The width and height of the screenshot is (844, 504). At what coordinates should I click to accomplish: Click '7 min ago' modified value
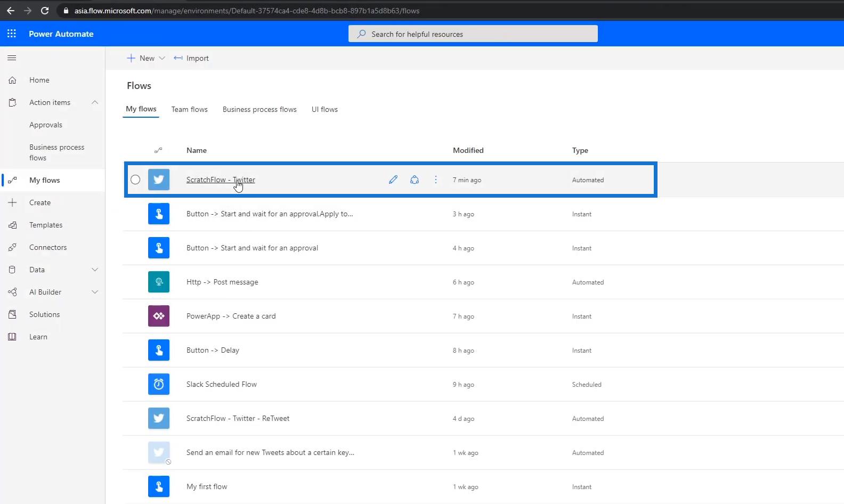(467, 180)
